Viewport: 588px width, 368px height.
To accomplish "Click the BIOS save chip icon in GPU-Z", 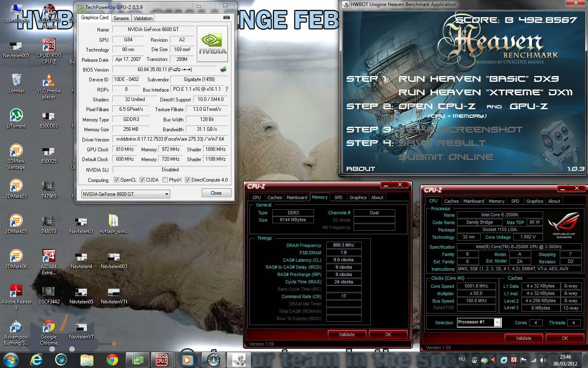I will pos(223,70).
